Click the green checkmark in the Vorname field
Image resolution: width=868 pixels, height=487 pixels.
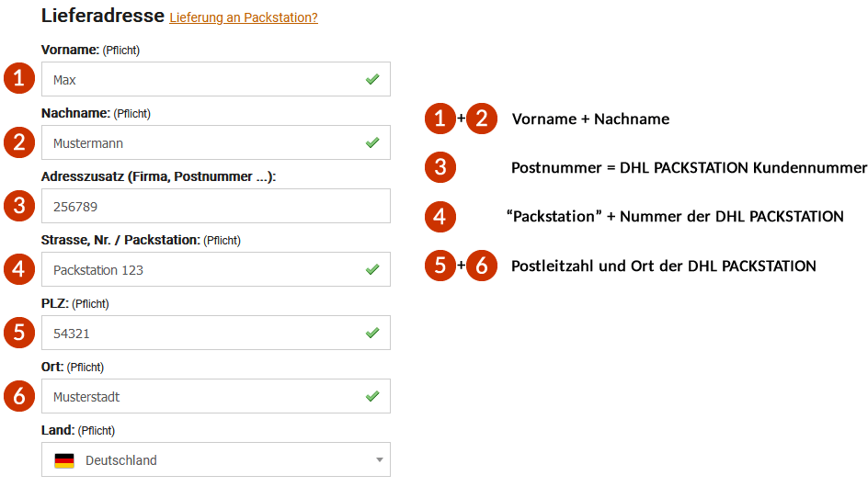click(372, 79)
